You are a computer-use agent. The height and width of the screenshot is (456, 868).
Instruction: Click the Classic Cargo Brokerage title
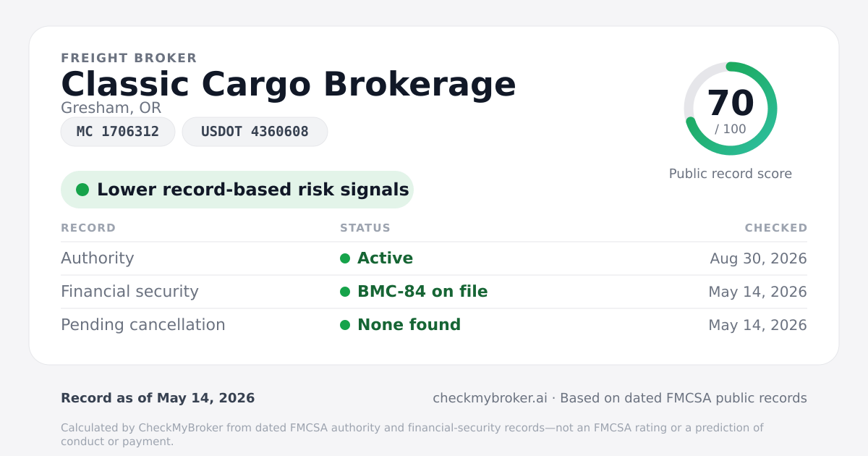pyautogui.click(x=289, y=84)
